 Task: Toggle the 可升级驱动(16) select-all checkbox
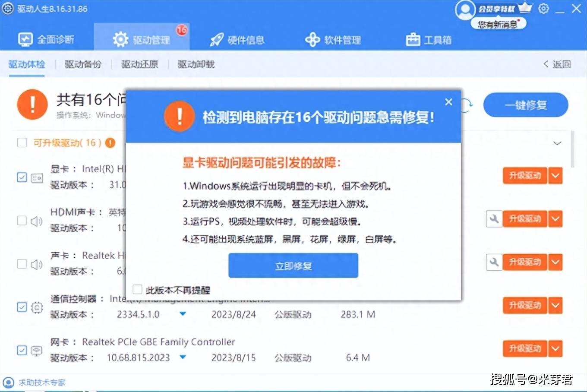[x=22, y=142]
